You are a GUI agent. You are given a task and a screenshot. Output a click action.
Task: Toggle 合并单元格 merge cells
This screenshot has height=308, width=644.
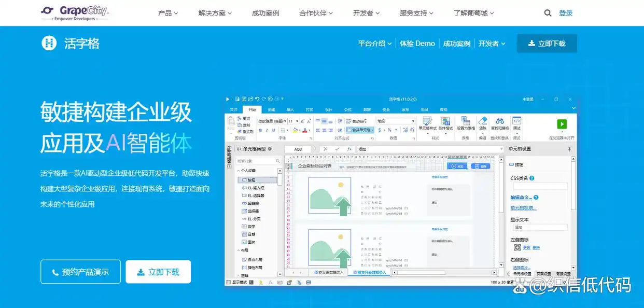coord(360,130)
